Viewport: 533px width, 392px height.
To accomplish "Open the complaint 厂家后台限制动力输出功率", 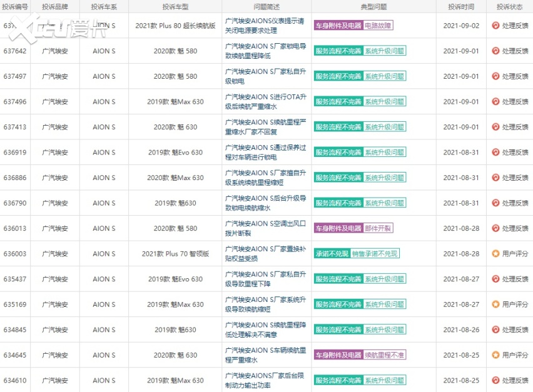I will (265, 381).
